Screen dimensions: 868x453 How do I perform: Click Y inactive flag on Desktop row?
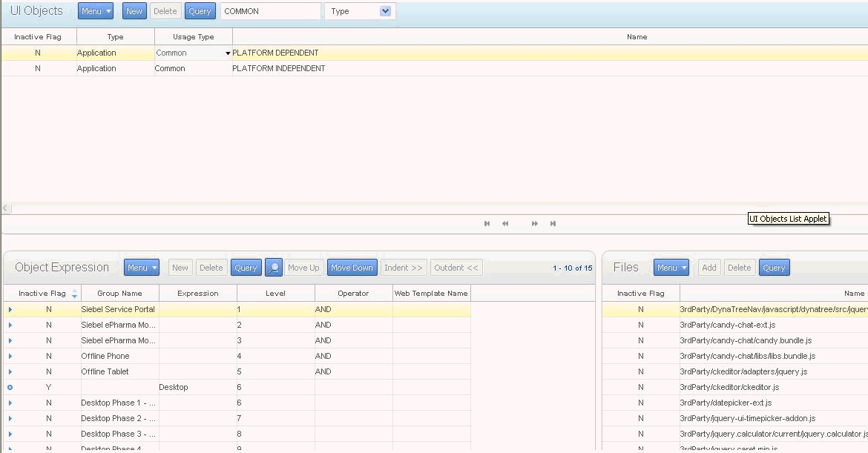(49, 387)
